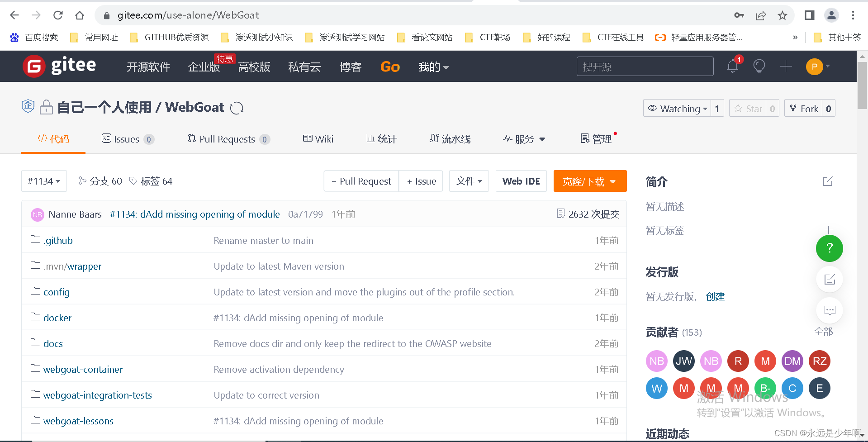868x442 pixels.
Task: Open the 其他书签 bookmarks folder
Action: pyautogui.click(x=837, y=38)
